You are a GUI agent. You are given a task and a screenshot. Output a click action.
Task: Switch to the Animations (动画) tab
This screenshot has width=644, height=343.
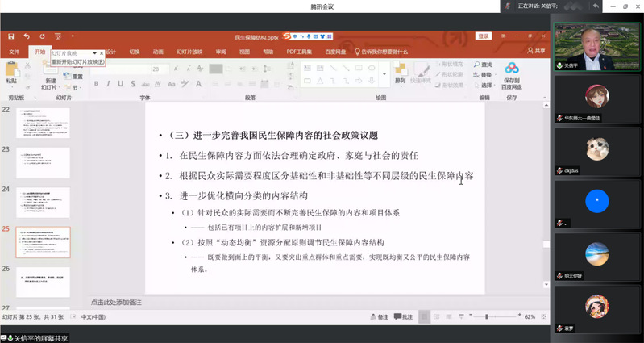point(158,52)
